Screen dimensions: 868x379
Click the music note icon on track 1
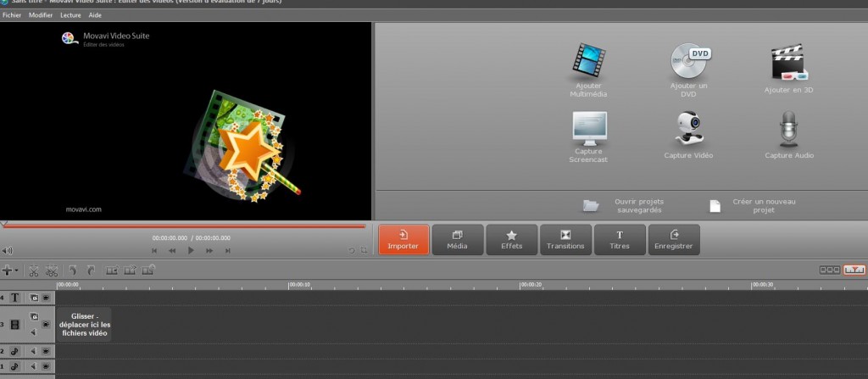15,366
